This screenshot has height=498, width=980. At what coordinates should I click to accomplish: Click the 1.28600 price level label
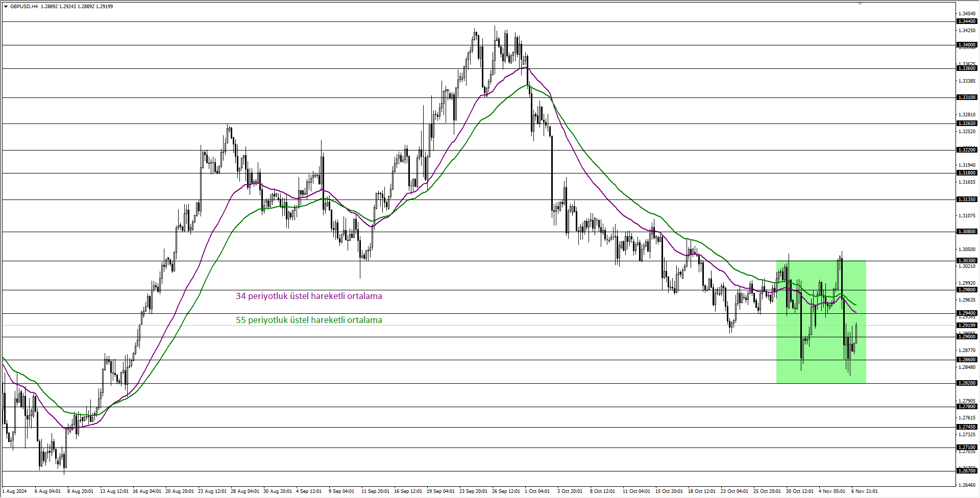point(967,360)
